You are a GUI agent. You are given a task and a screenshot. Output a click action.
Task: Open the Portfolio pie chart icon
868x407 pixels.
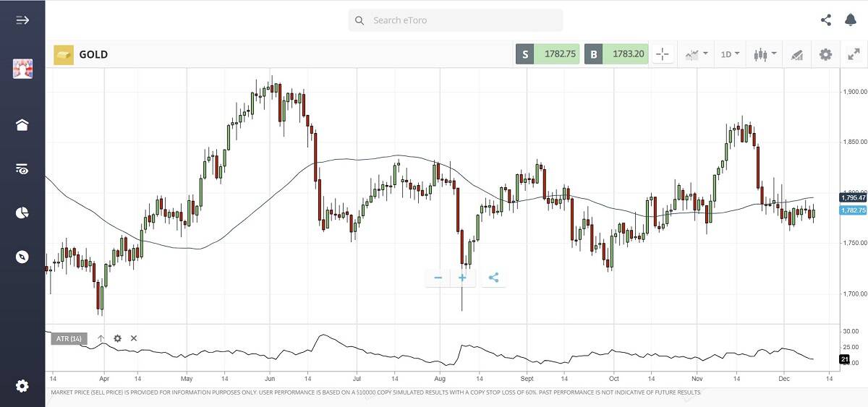[22, 213]
